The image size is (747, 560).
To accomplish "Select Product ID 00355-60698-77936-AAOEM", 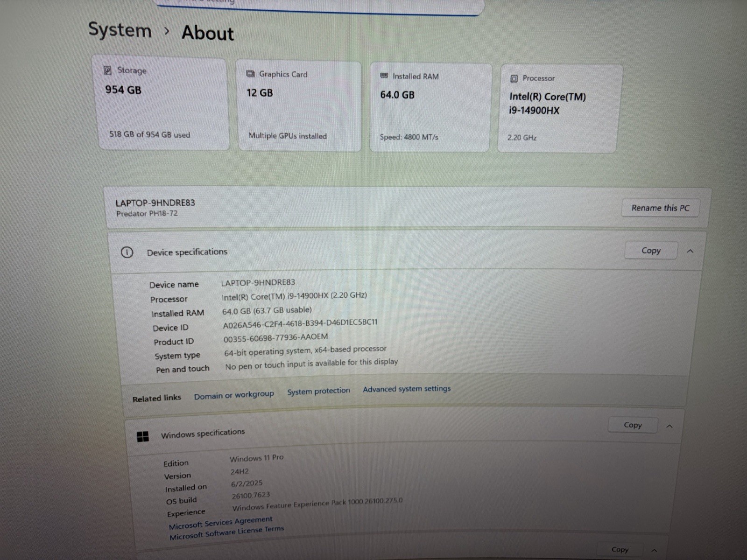I will pyautogui.click(x=275, y=338).
